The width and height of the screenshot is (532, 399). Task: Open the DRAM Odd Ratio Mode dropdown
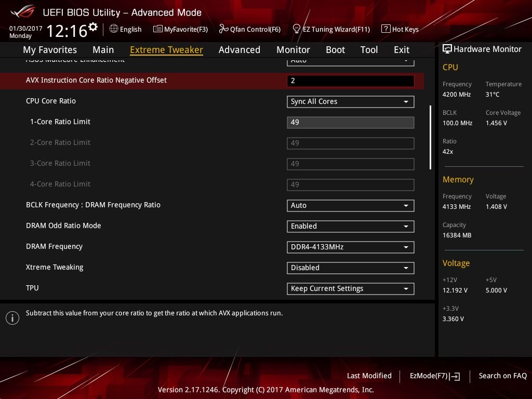(x=351, y=227)
